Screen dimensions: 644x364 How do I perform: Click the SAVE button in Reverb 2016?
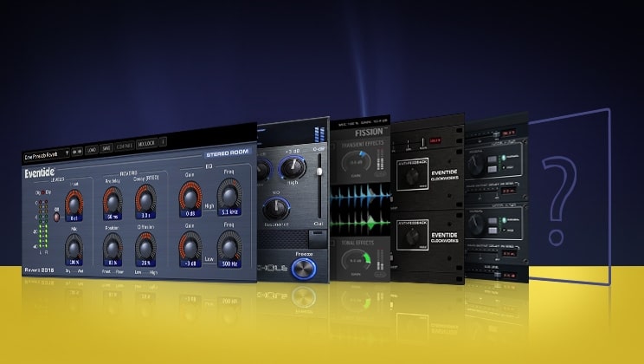pyautogui.click(x=106, y=148)
